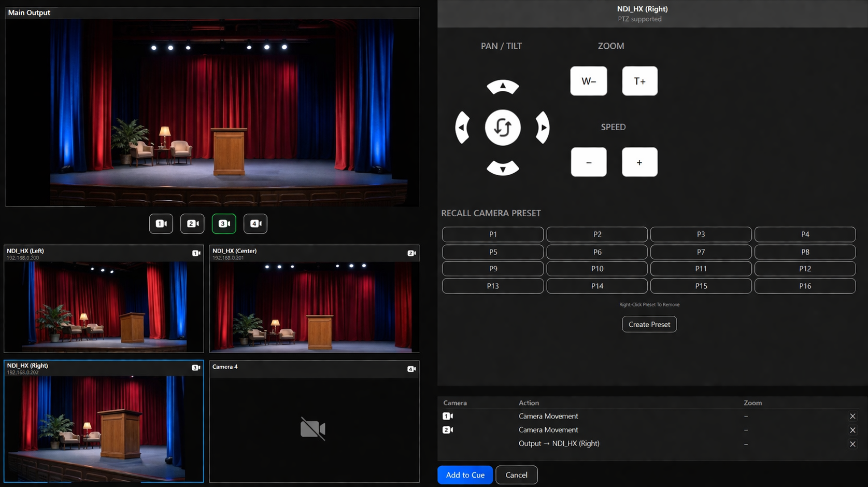Viewport: 868px width, 487px height.
Task: Remove camera 1 Camera Movement row
Action: pyautogui.click(x=852, y=416)
